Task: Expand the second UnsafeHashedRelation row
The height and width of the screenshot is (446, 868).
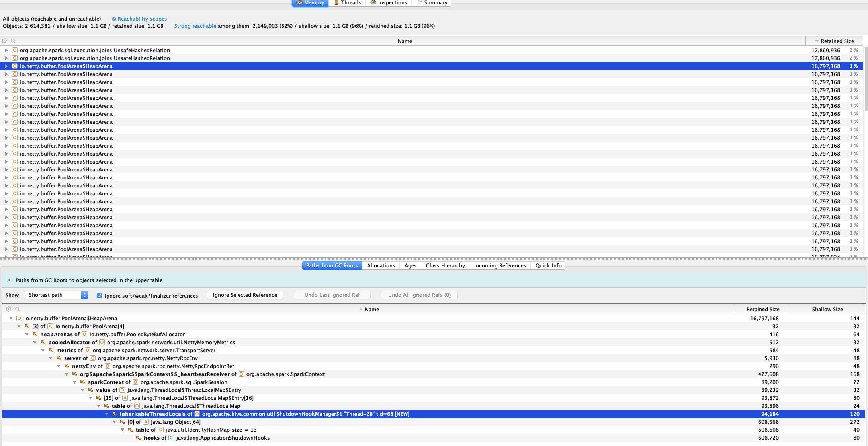Action: [x=6, y=58]
